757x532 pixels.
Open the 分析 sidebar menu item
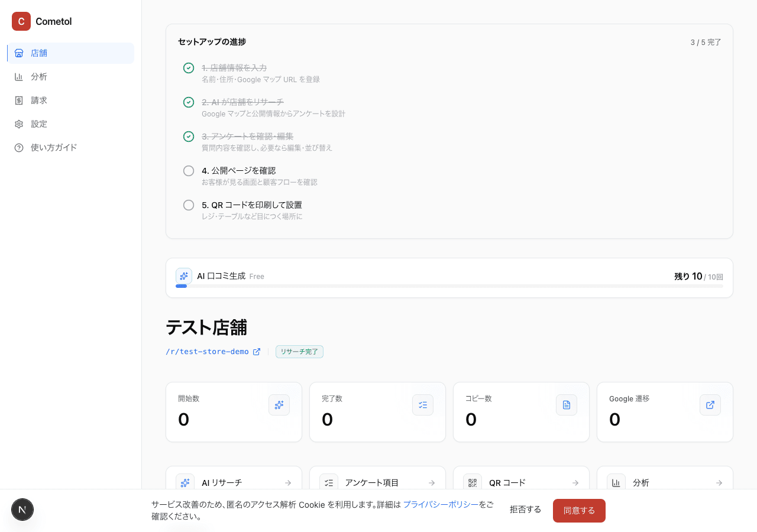70,77
